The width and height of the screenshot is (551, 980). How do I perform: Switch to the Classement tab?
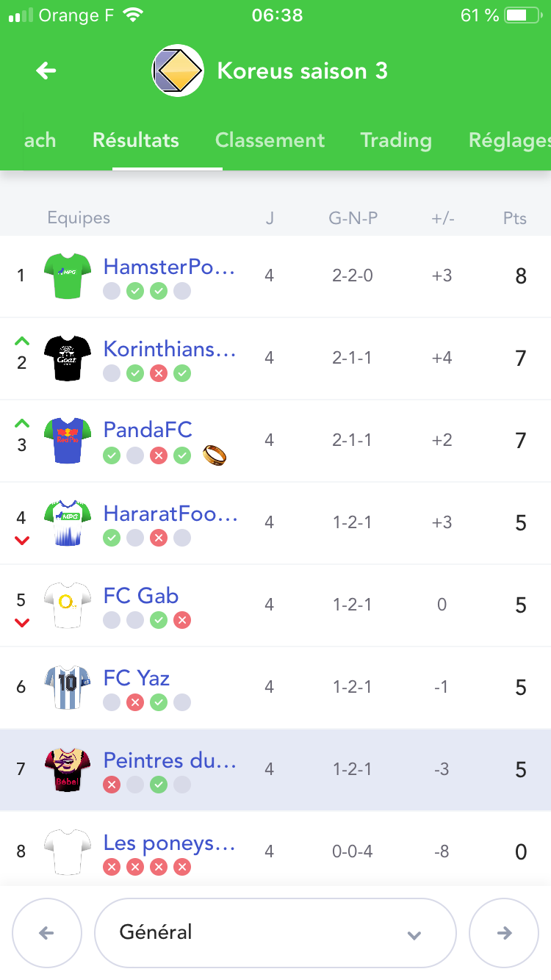pos(270,140)
